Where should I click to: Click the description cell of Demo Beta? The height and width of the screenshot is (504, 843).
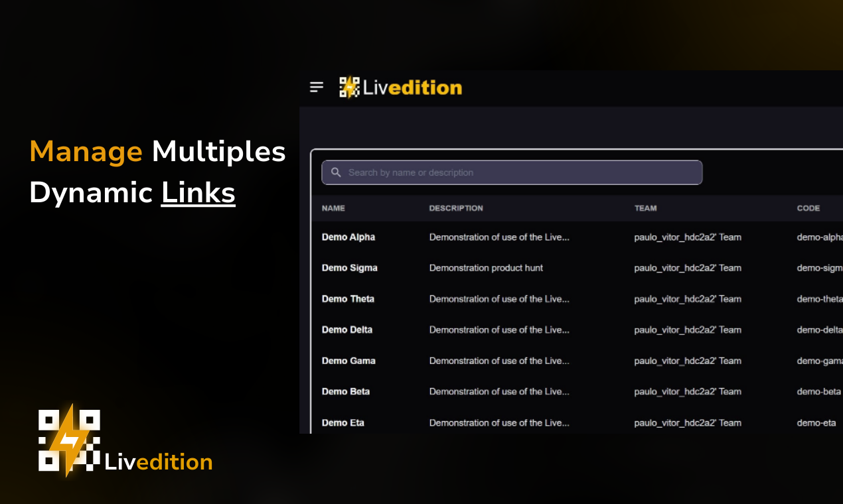[499, 391]
